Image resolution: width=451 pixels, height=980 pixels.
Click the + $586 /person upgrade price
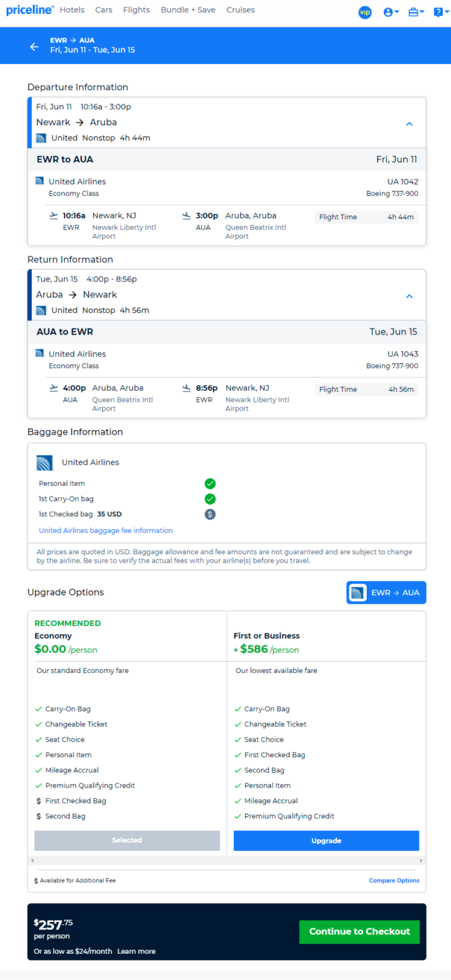point(266,650)
